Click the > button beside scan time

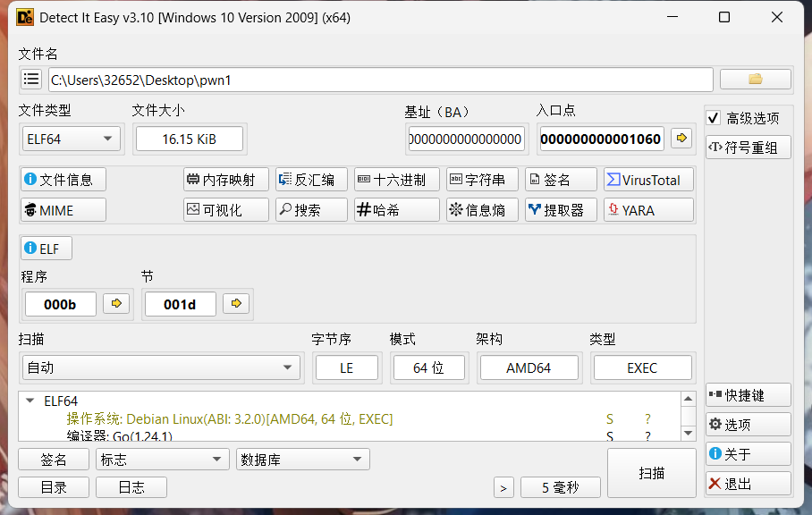click(503, 487)
